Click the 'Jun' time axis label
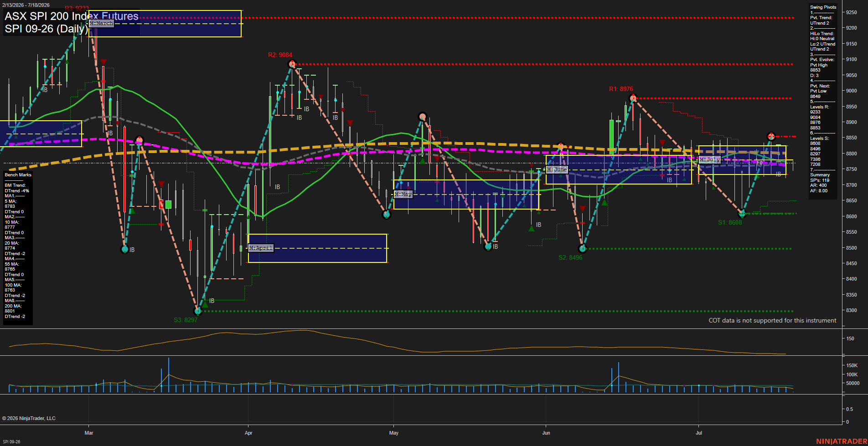This screenshot has height=446, width=868. pos(546,433)
